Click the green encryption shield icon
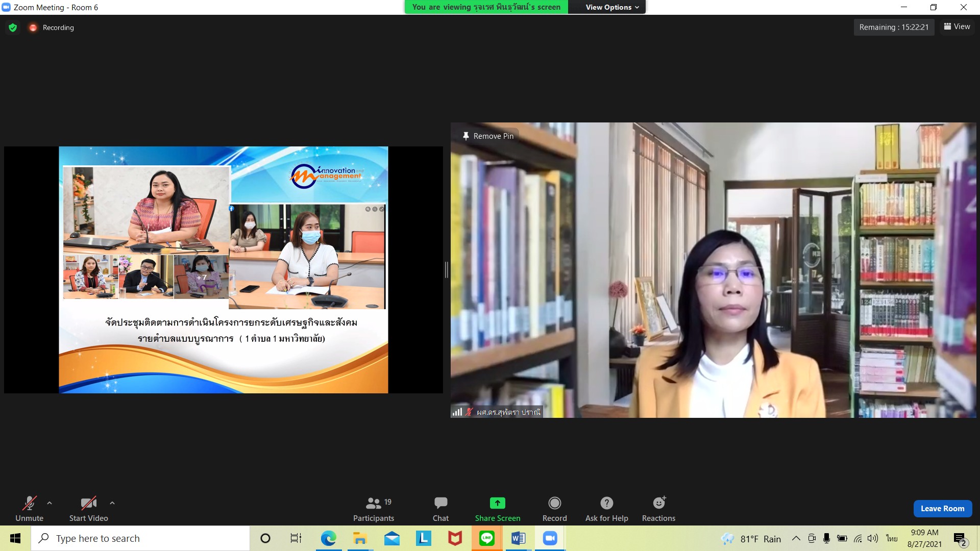 13,28
